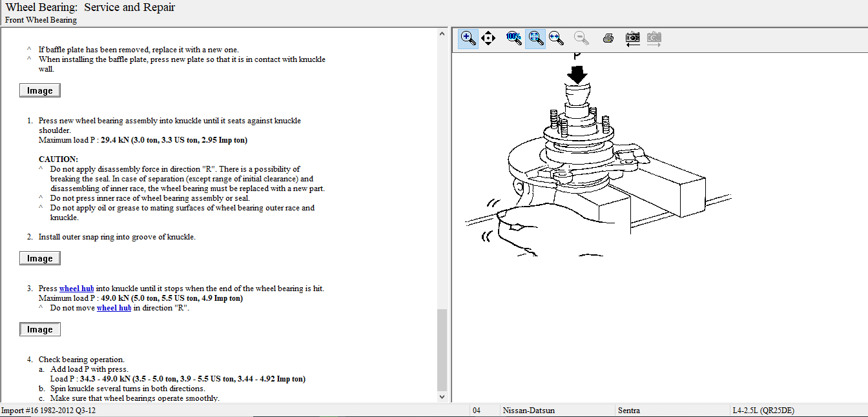Click the greyed next image camera icon
Screen dimensions: 868x417
tap(654, 38)
